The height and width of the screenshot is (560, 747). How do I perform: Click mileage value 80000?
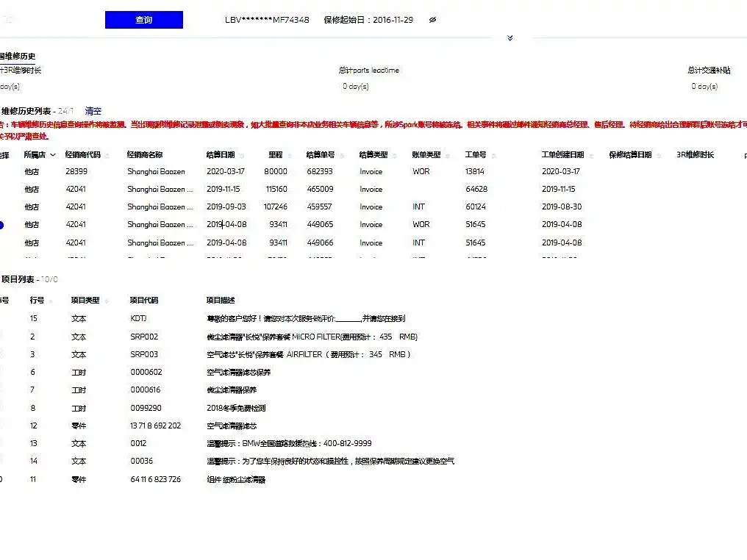[276, 171]
